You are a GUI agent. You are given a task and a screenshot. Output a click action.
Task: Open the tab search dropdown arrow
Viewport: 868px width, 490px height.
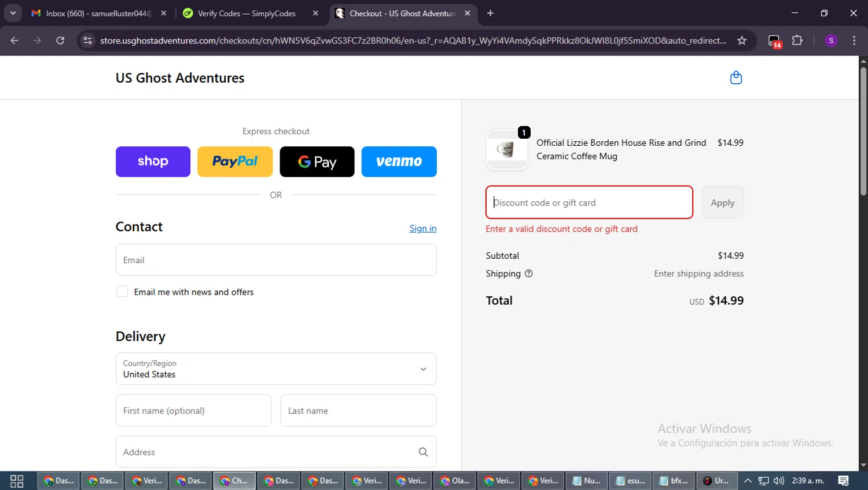tap(13, 13)
